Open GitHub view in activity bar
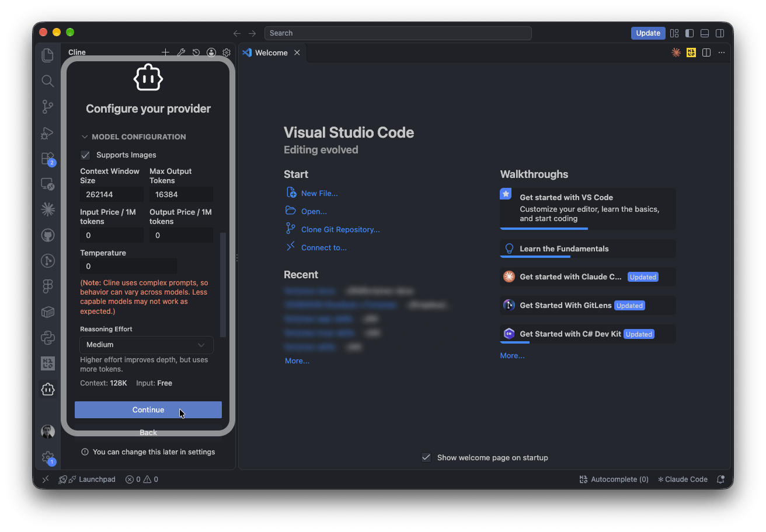This screenshot has width=766, height=532. click(48, 236)
